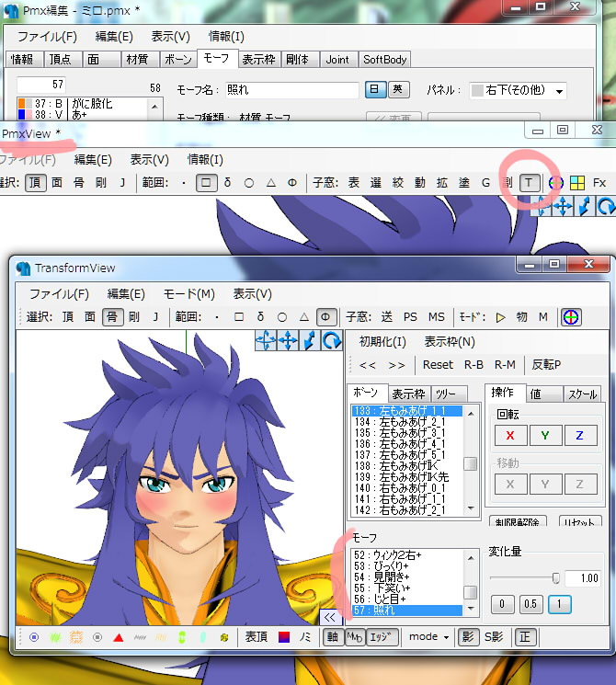The image size is (616, 685).
Task: Click the red-blue gradient color swatch
Action: (x=284, y=637)
